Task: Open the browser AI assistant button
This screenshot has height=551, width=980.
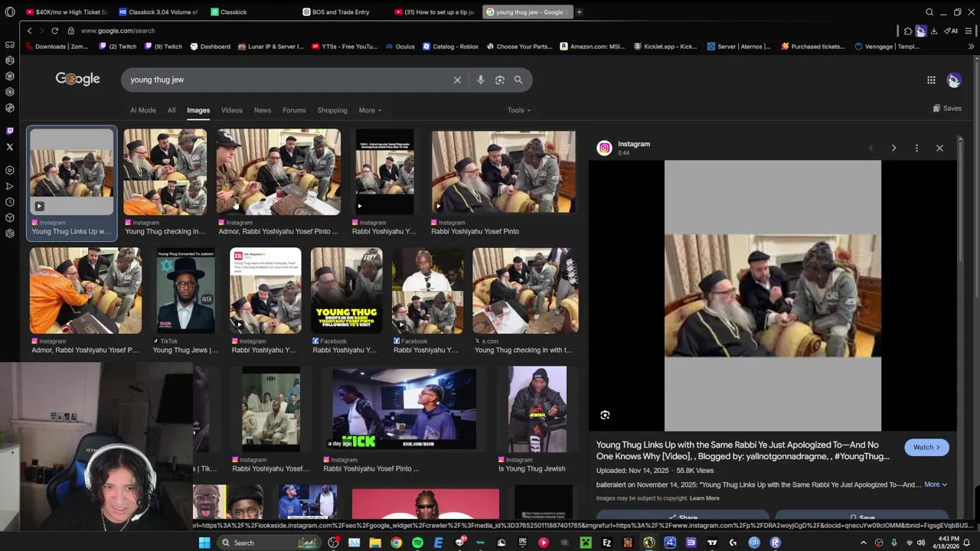Action: coord(952,31)
